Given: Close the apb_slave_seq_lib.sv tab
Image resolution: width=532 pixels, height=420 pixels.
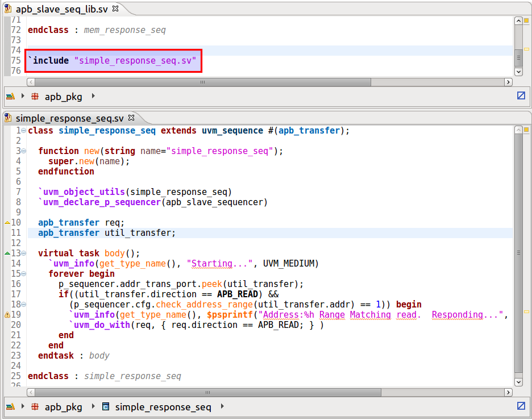Looking at the screenshot, I should [x=115, y=9].
